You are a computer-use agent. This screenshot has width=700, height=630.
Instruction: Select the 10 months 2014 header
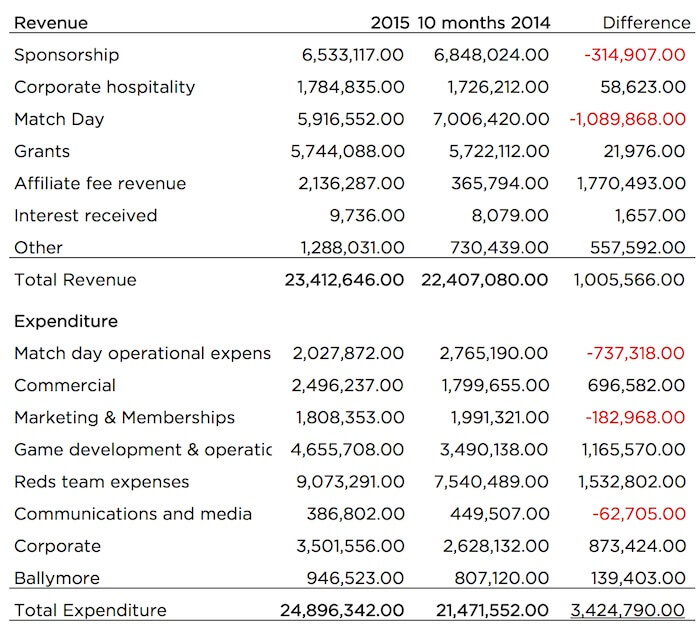coord(483,23)
